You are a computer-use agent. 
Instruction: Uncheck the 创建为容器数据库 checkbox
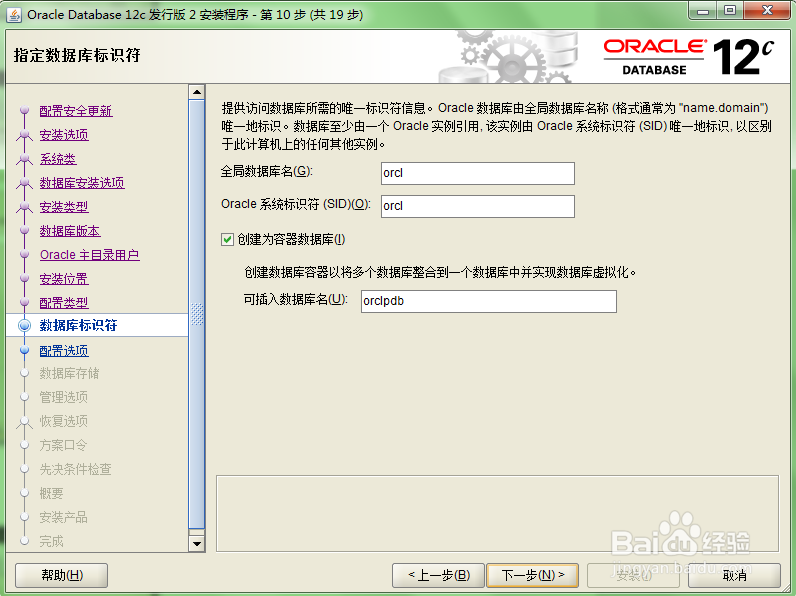[227, 239]
